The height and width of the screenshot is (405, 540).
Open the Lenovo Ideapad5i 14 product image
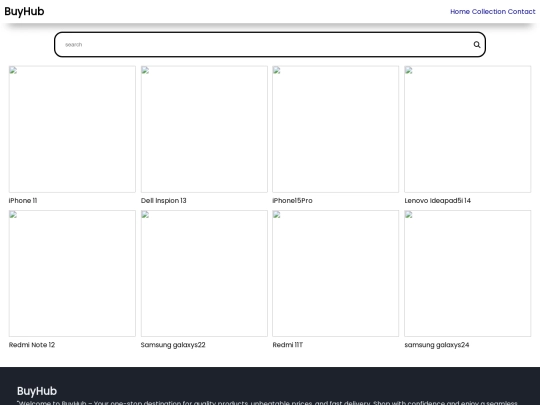[x=468, y=129]
